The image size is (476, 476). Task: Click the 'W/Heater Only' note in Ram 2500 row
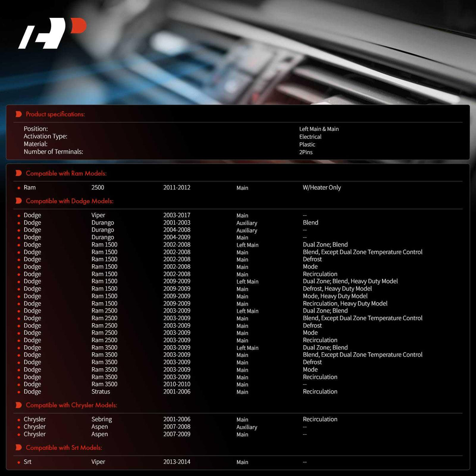pyautogui.click(x=322, y=188)
